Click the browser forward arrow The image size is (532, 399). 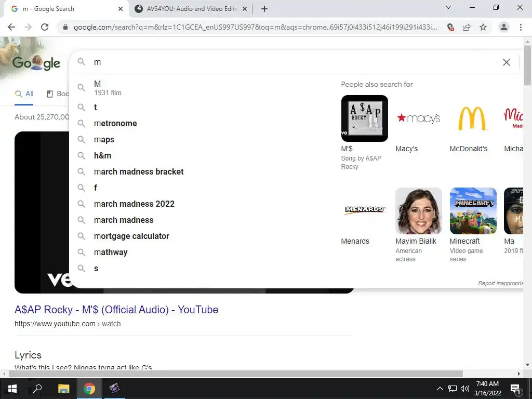28,27
